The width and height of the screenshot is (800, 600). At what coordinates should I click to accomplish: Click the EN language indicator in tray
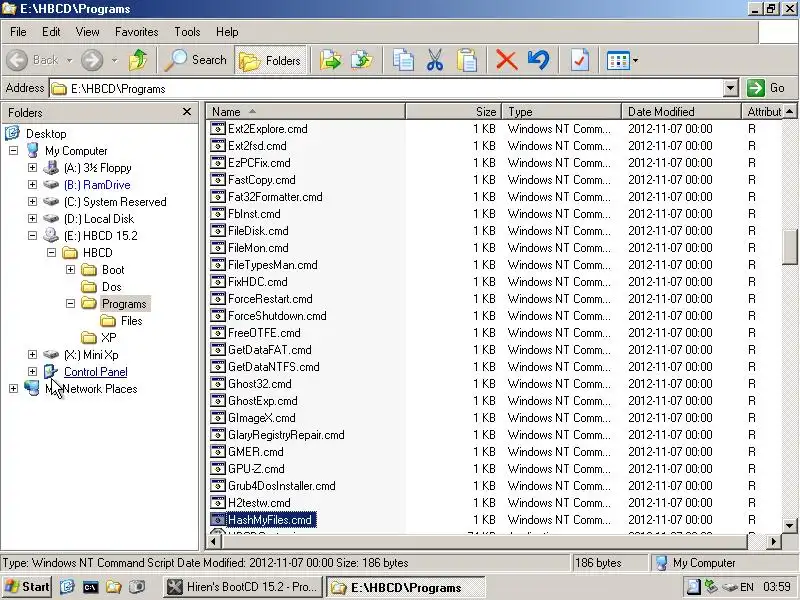746,587
